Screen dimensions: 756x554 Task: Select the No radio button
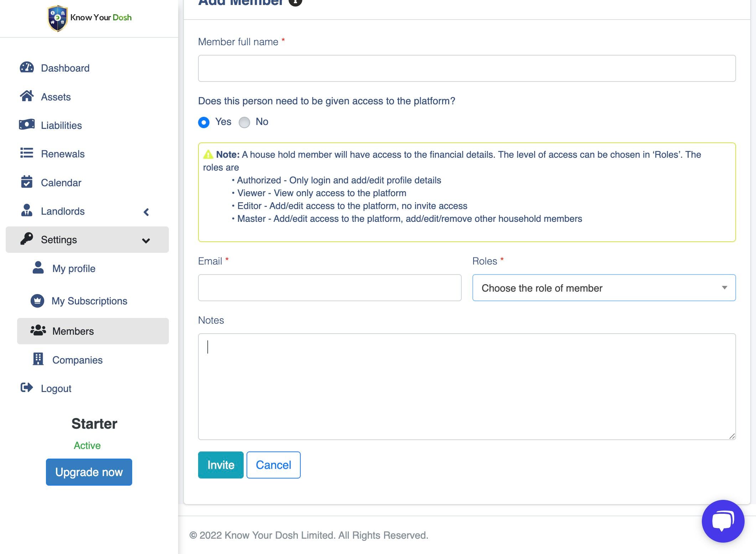[x=244, y=122]
